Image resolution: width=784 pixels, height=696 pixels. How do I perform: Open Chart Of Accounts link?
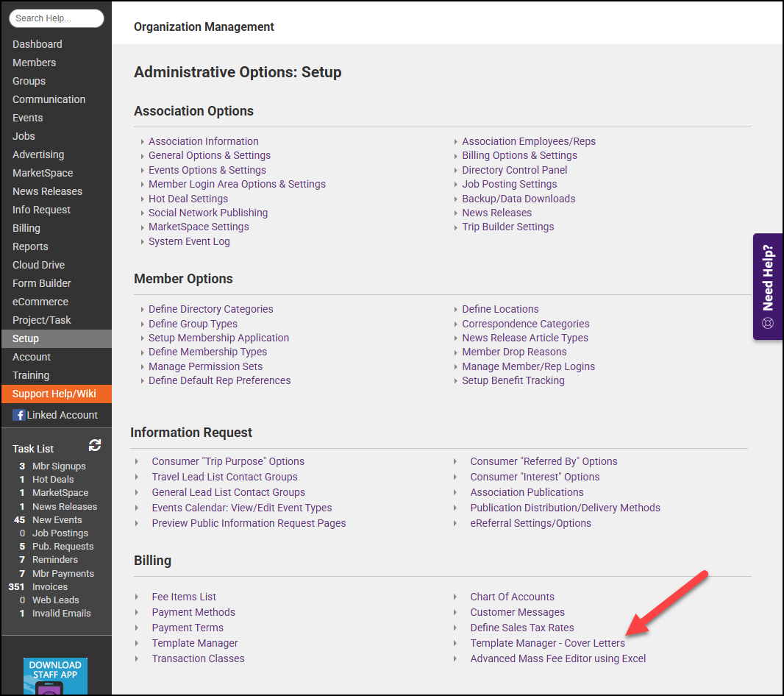click(x=512, y=597)
